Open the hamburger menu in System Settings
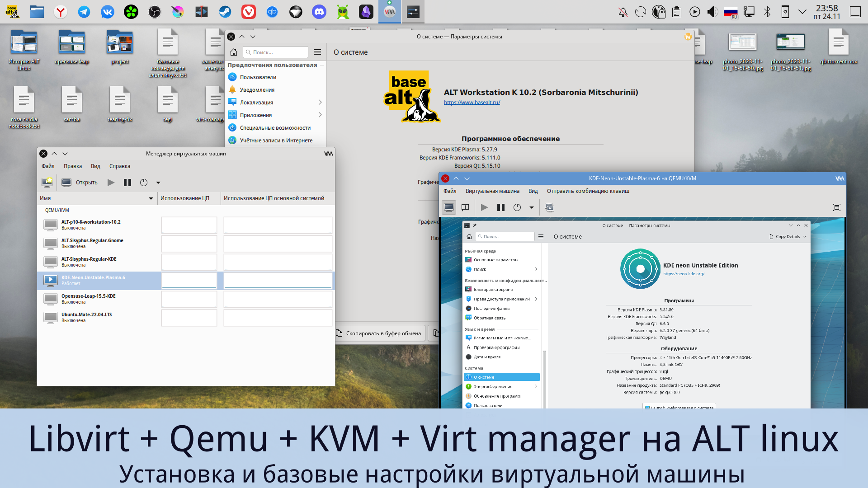 click(x=317, y=52)
